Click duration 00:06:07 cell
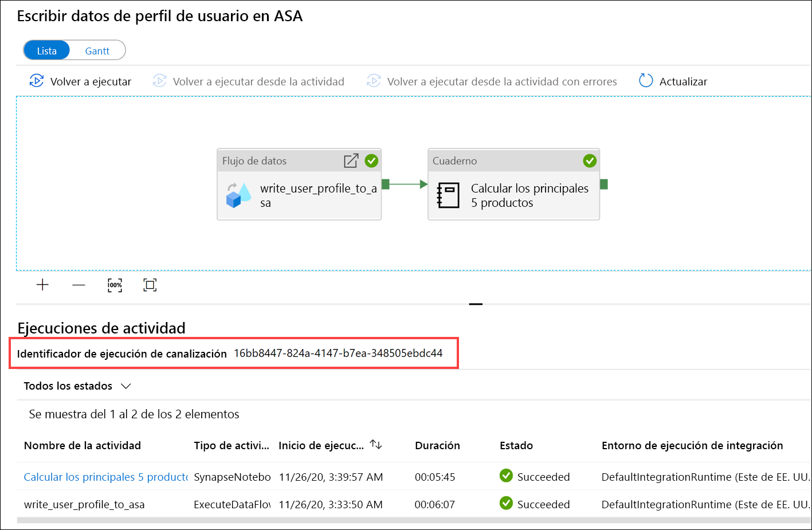This screenshot has width=812, height=530. tap(435, 504)
